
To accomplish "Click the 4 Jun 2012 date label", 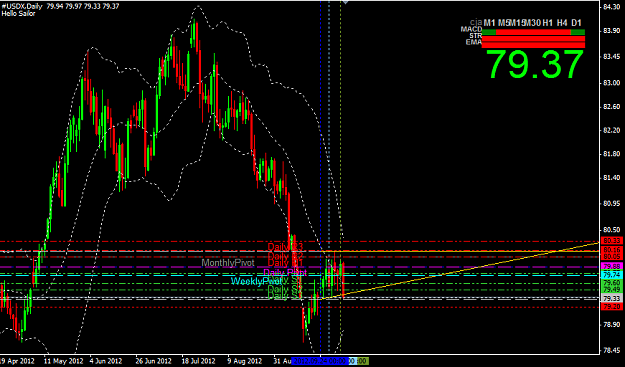I will (x=106, y=361).
